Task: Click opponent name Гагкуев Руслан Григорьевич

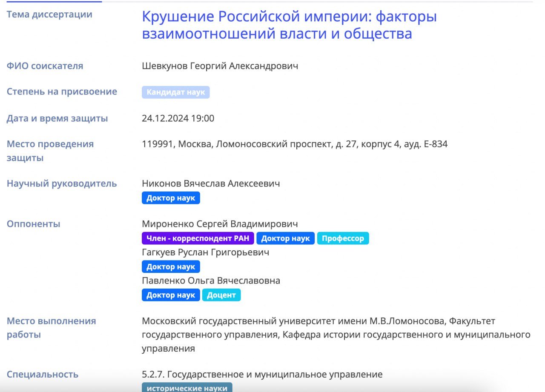Action: (205, 252)
